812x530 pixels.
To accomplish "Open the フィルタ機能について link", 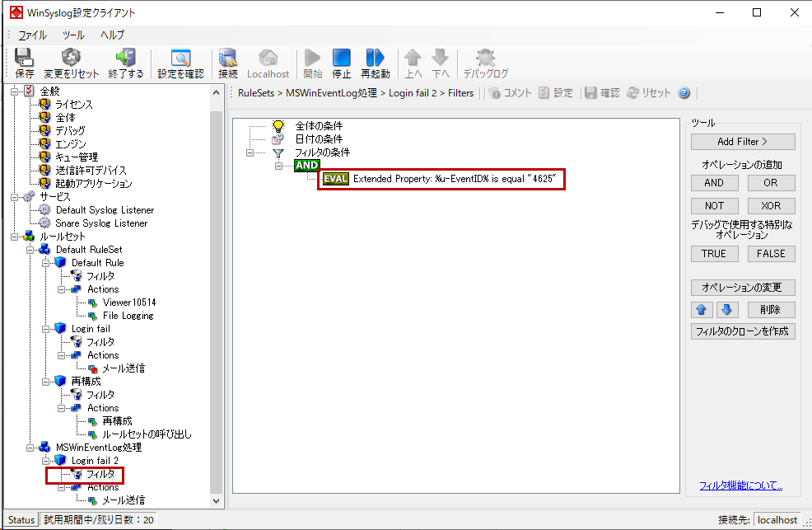I will 740,485.
